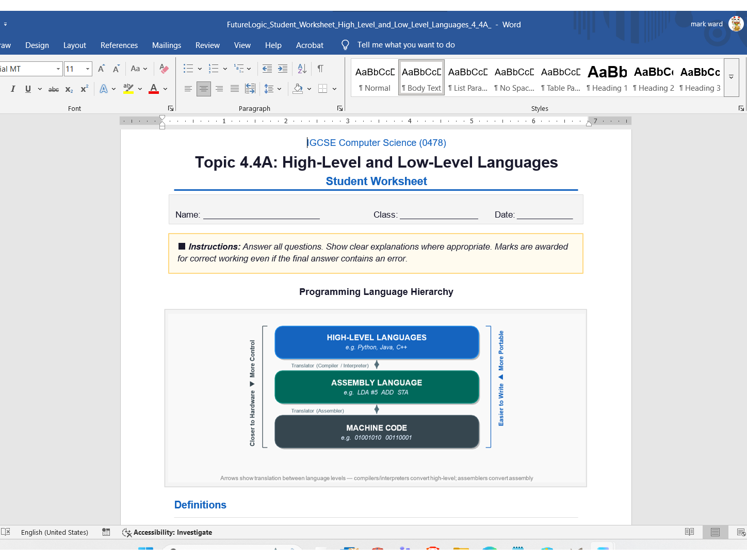Apply subscript formatting
The height and width of the screenshot is (560, 747).
[69, 89]
